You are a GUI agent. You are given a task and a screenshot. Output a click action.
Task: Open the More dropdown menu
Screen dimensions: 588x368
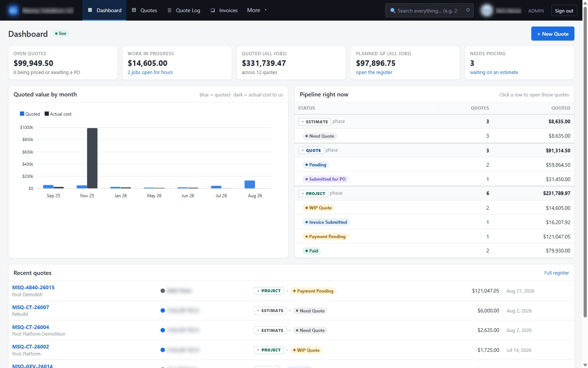(x=257, y=10)
